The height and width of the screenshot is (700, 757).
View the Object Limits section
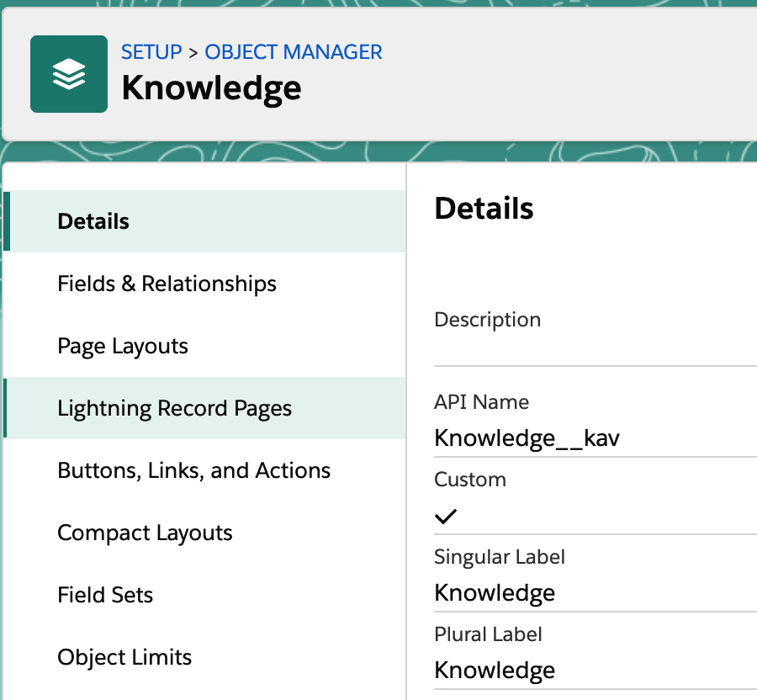(x=204, y=657)
